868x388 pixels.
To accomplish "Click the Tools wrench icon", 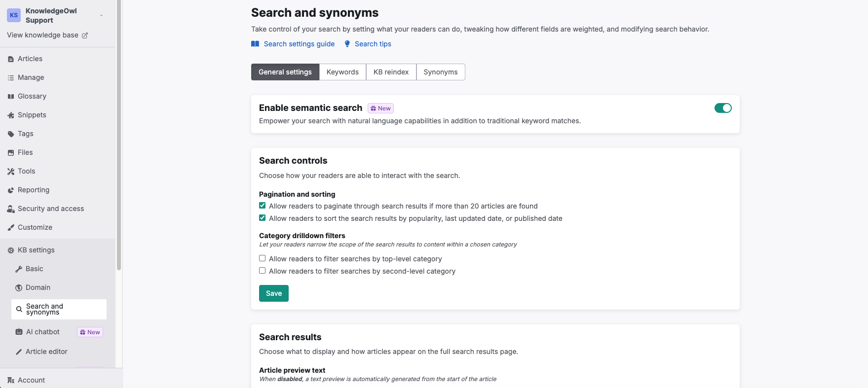I will click(11, 172).
